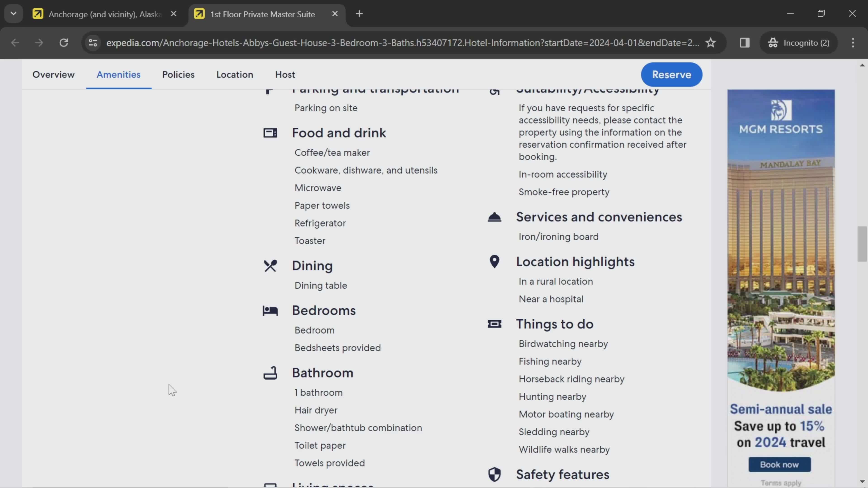Viewport: 868px width, 488px height.
Task: Click the Bedrooms bed icon
Action: pyautogui.click(x=270, y=310)
